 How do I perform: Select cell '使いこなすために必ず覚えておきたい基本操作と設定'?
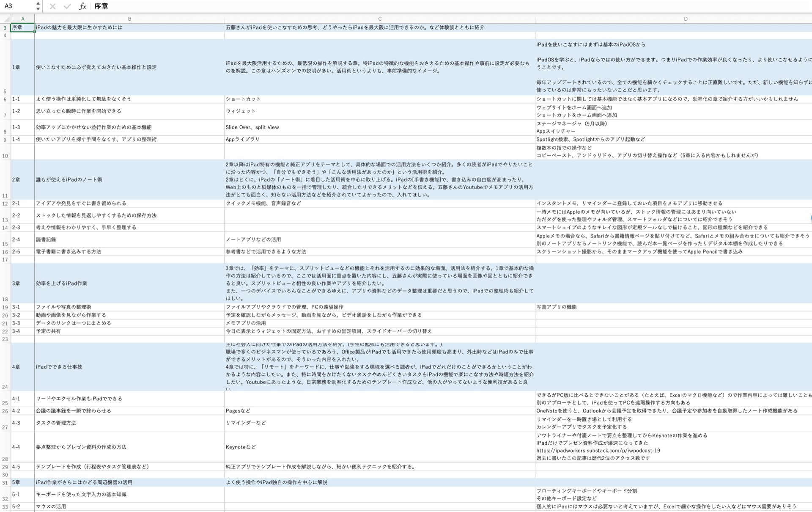pyautogui.click(x=129, y=67)
